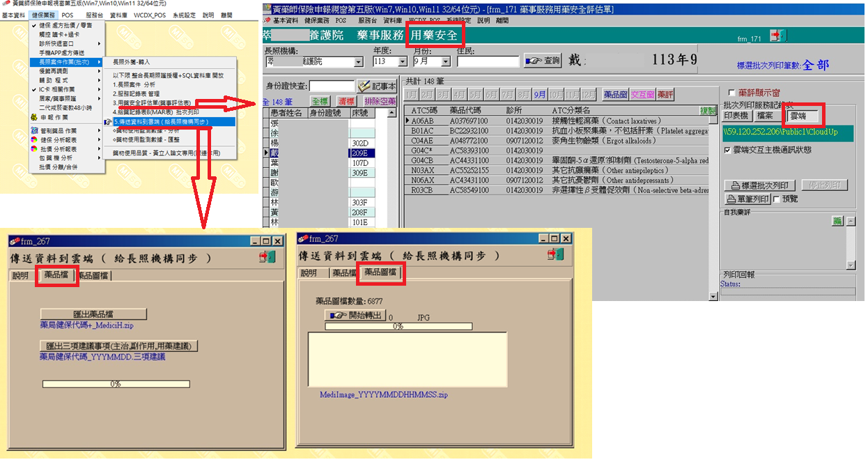Switch to 說明 tab in 藥品檔 window
868x462 pixels.
pyautogui.click(x=21, y=275)
